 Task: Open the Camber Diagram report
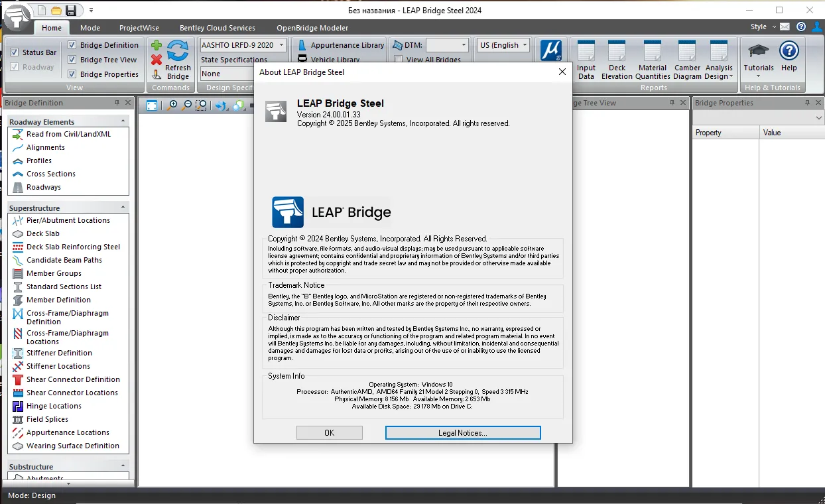(x=687, y=60)
